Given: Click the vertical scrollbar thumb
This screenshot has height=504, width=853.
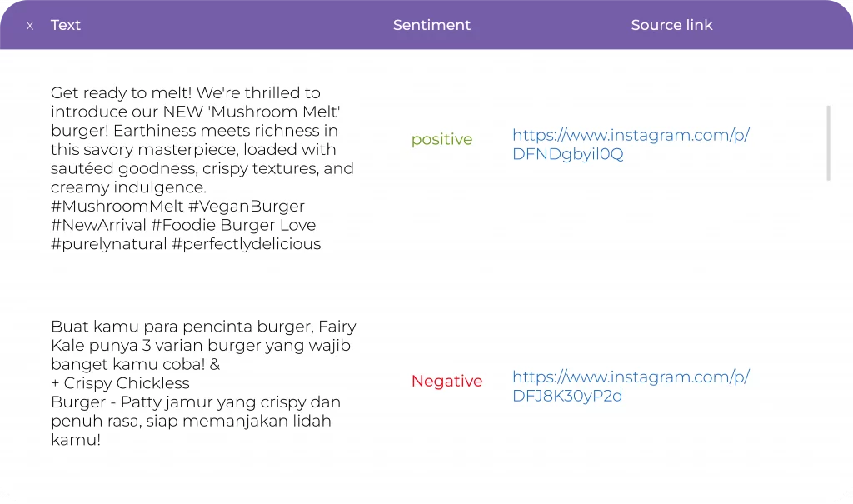Looking at the screenshot, I should coord(828,142).
